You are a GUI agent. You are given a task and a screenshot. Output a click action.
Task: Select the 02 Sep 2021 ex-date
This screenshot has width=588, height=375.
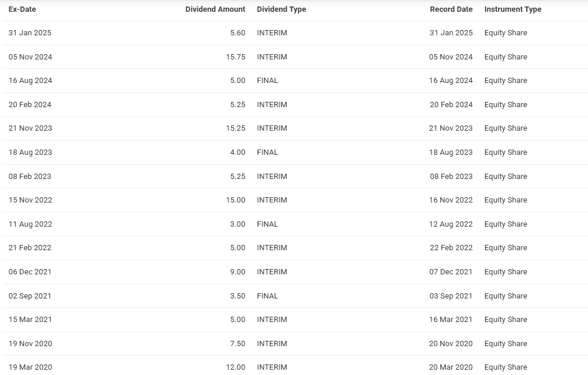[30, 296]
